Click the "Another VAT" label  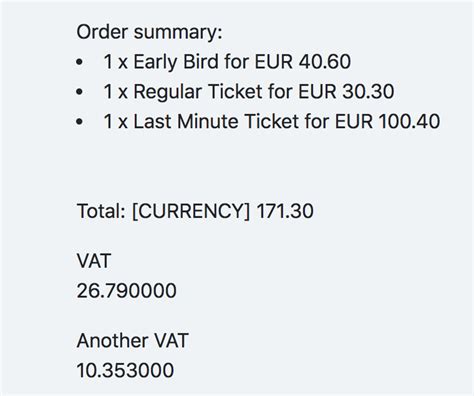click(x=133, y=341)
